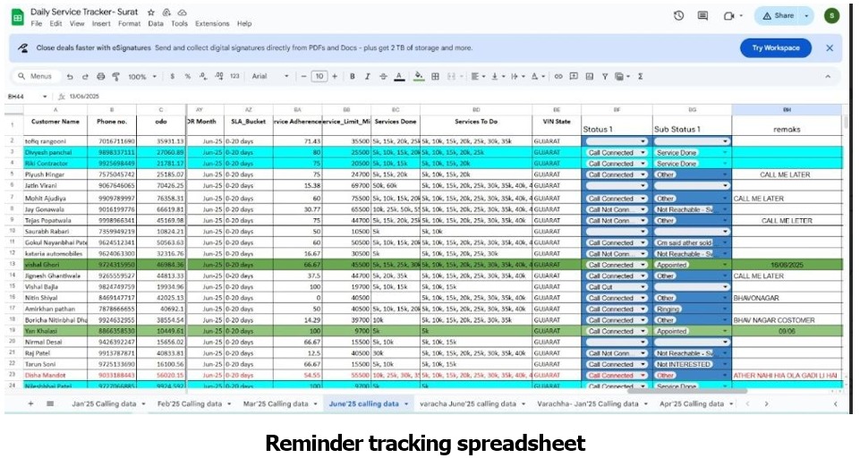Open the comments panel icon
This screenshot has width=868, height=458.
click(x=702, y=16)
